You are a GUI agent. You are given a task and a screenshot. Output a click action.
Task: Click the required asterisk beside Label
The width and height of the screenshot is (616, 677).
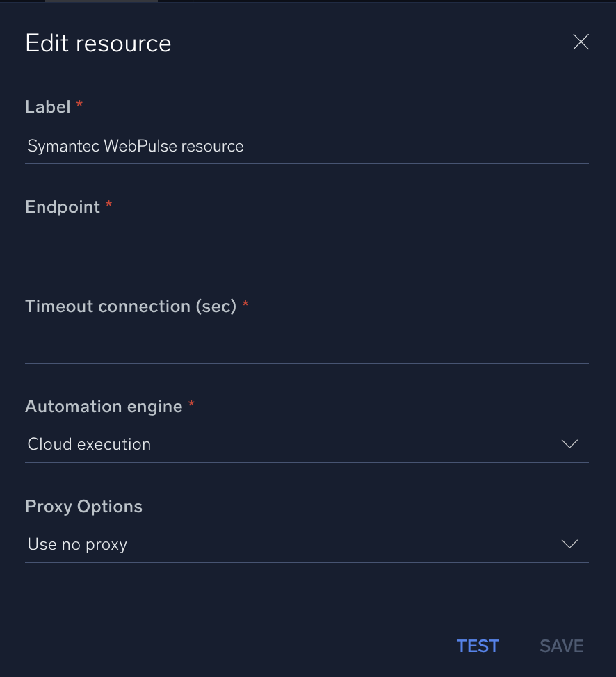[79, 104]
